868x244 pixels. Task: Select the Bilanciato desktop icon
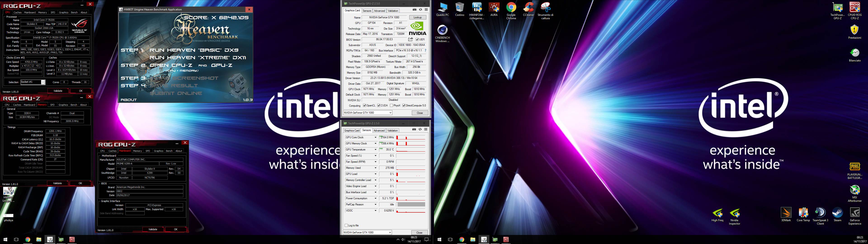[854, 55]
